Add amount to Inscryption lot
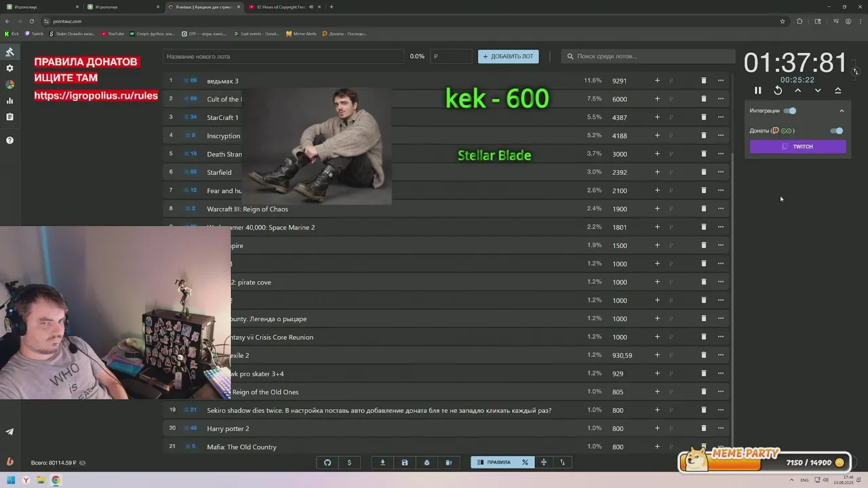Viewport: 868px width, 488px height. (x=657, y=136)
